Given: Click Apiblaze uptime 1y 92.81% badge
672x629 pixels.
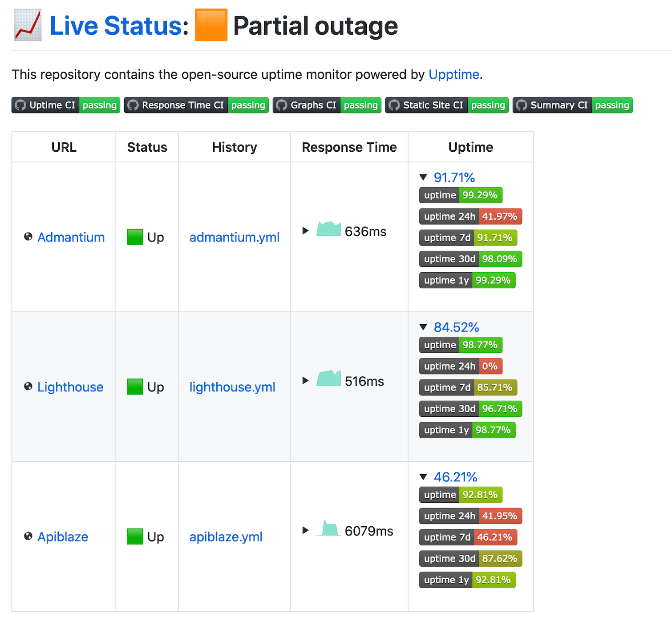Looking at the screenshot, I should [x=467, y=581].
